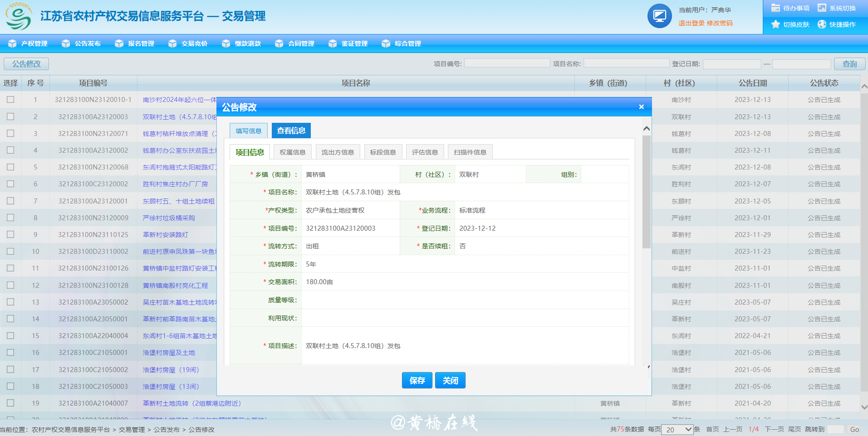Select the 项目信息 sub-tab

tap(250, 152)
